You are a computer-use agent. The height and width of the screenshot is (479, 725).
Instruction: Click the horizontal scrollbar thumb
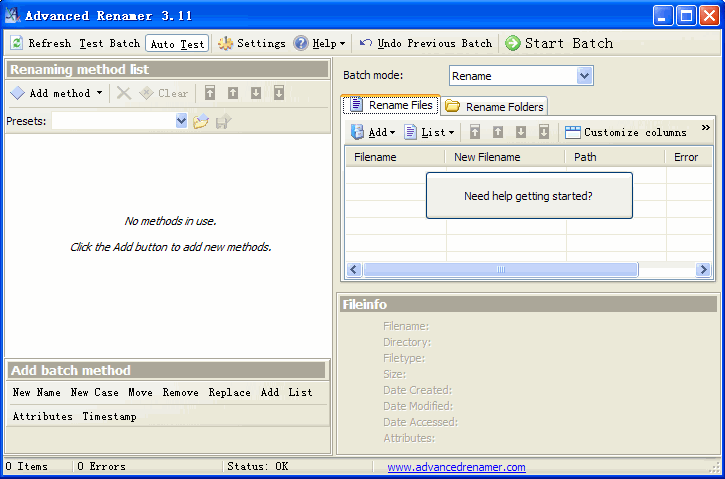click(x=501, y=270)
